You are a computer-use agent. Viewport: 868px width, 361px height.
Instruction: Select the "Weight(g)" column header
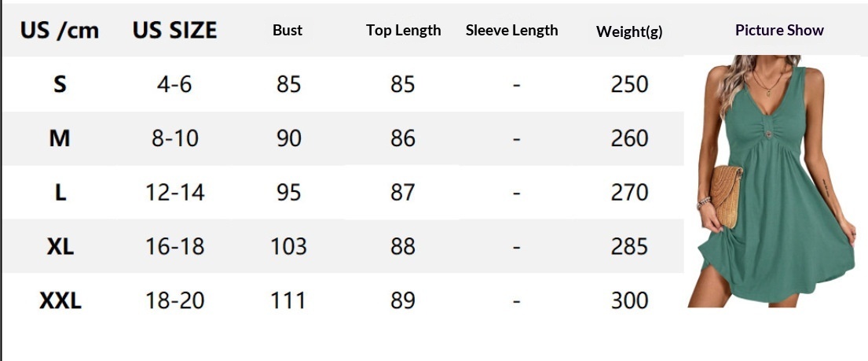point(629,31)
